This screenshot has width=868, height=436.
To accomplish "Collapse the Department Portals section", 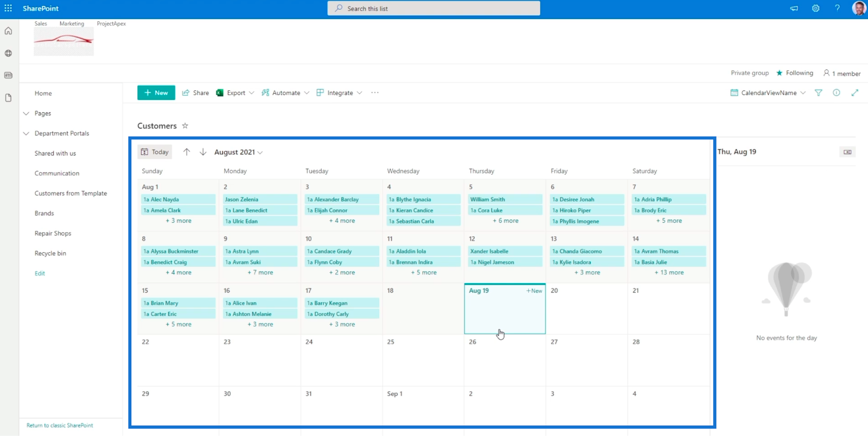I will tap(26, 133).
